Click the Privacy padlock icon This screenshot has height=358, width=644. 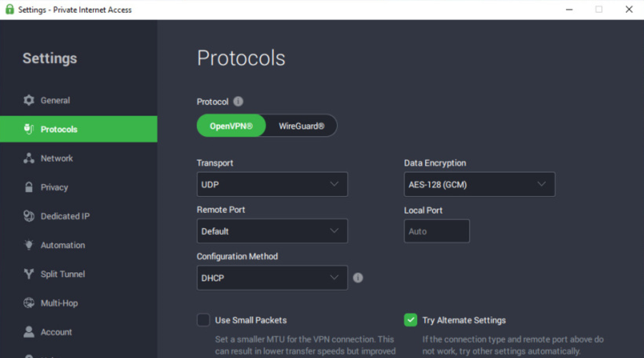coord(29,188)
